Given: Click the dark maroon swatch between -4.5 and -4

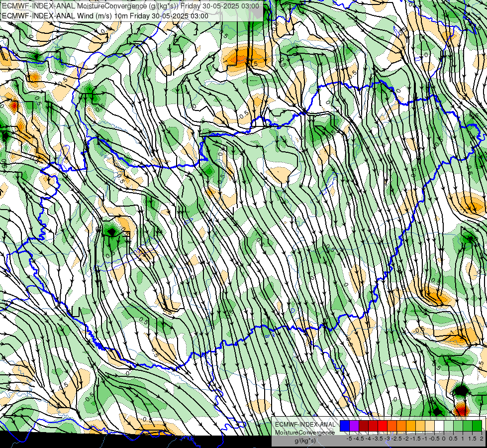Looking at the screenshot, I should [x=364, y=426].
